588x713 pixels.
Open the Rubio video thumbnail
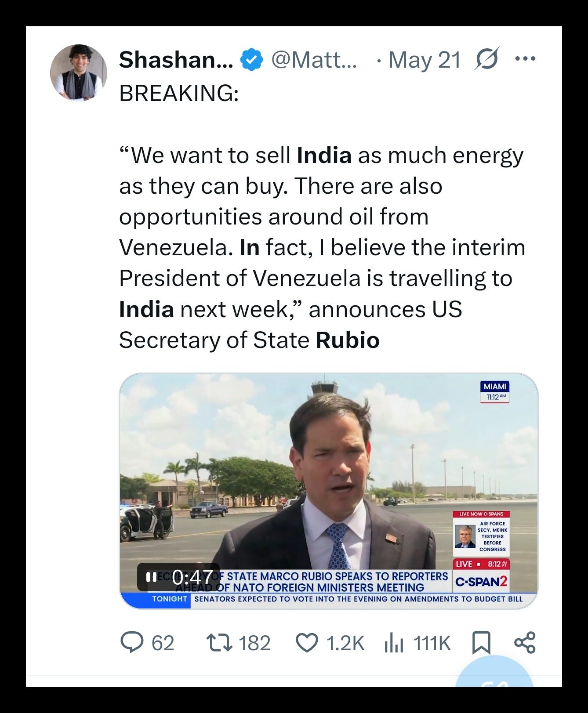[328, 491]
